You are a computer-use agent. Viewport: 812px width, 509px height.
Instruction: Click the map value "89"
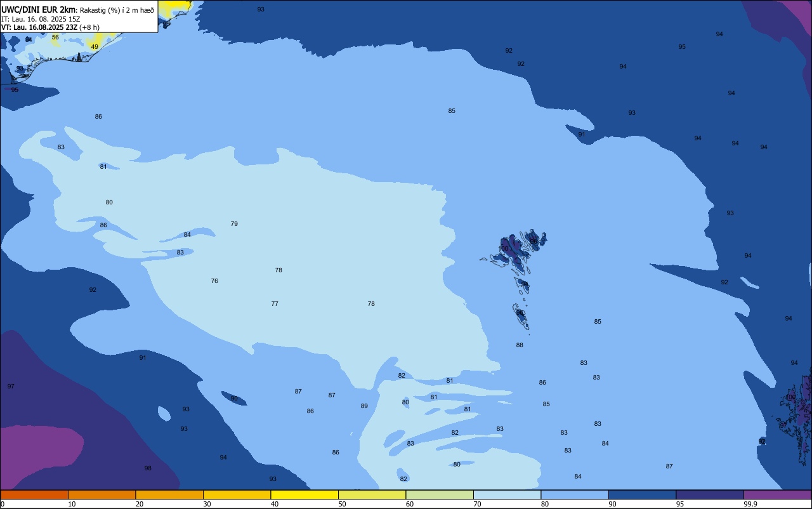tap(364, 406)
